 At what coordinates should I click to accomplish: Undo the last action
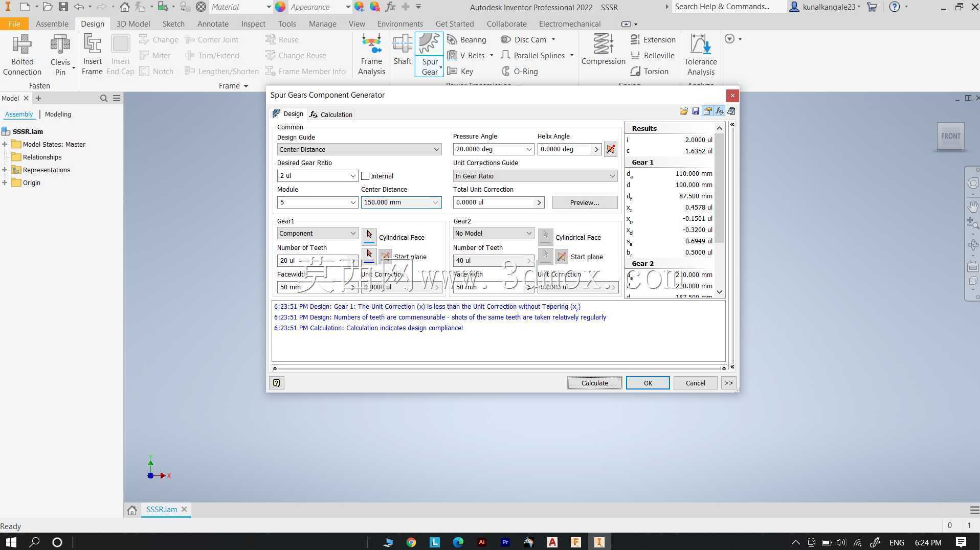[78, 7]
